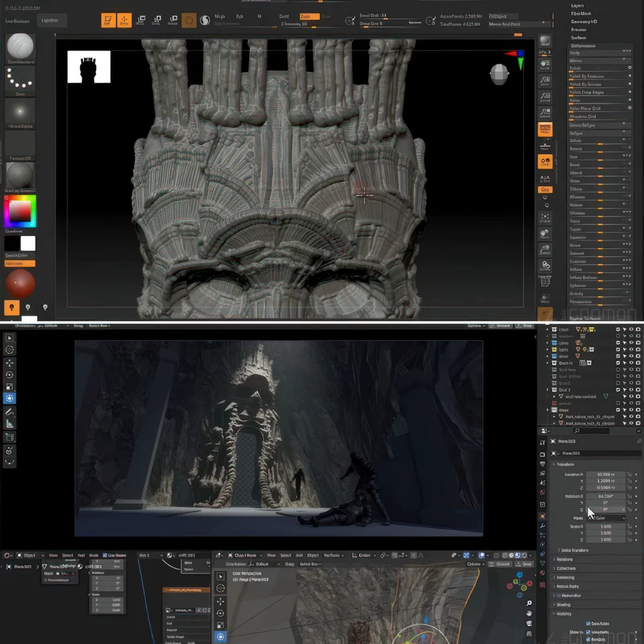
Task: Select the Move gizmo button next to Draw
Action: point(141,20)
